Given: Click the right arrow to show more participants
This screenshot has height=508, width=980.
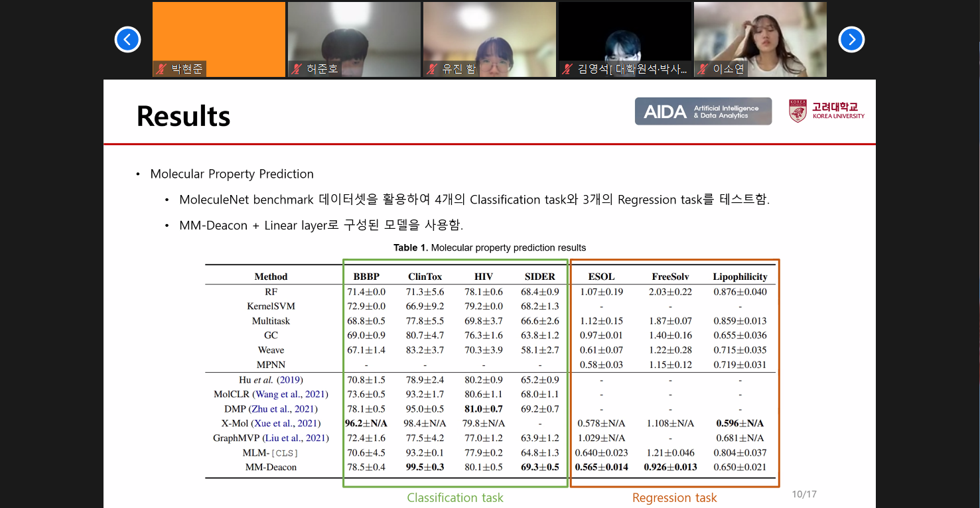Looking at the screenshot, I should 851,40.
